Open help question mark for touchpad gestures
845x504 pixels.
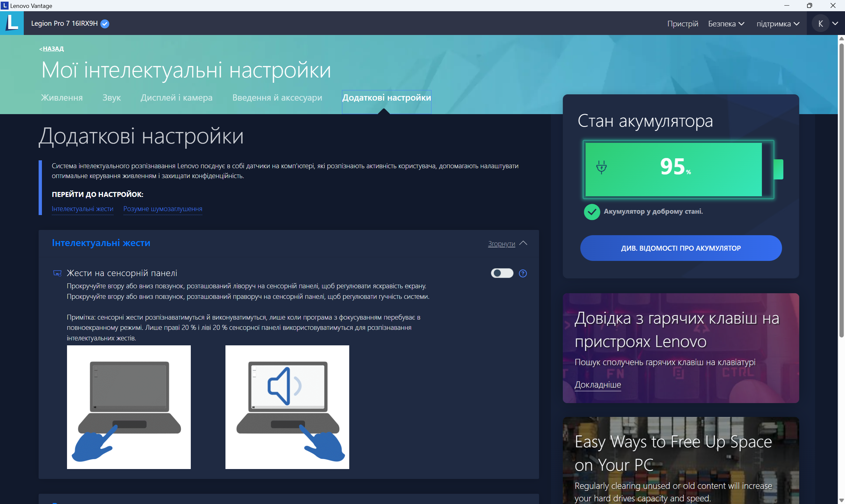[523, 273]
